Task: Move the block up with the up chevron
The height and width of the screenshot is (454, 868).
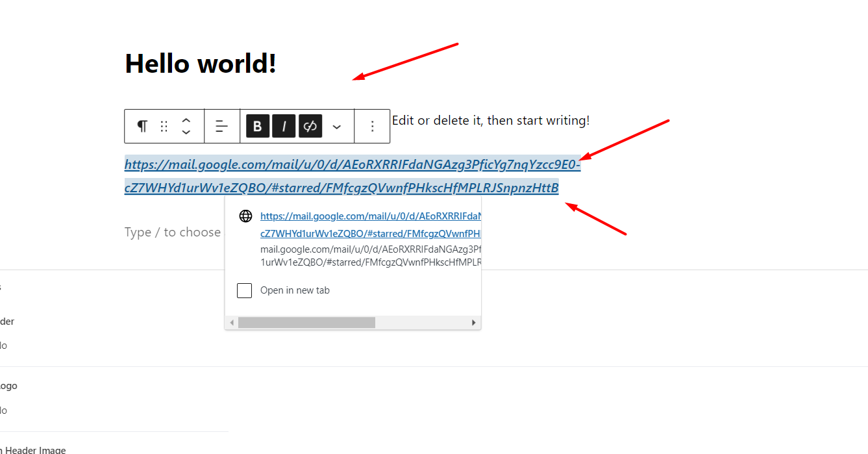Action: click(186, 120)
